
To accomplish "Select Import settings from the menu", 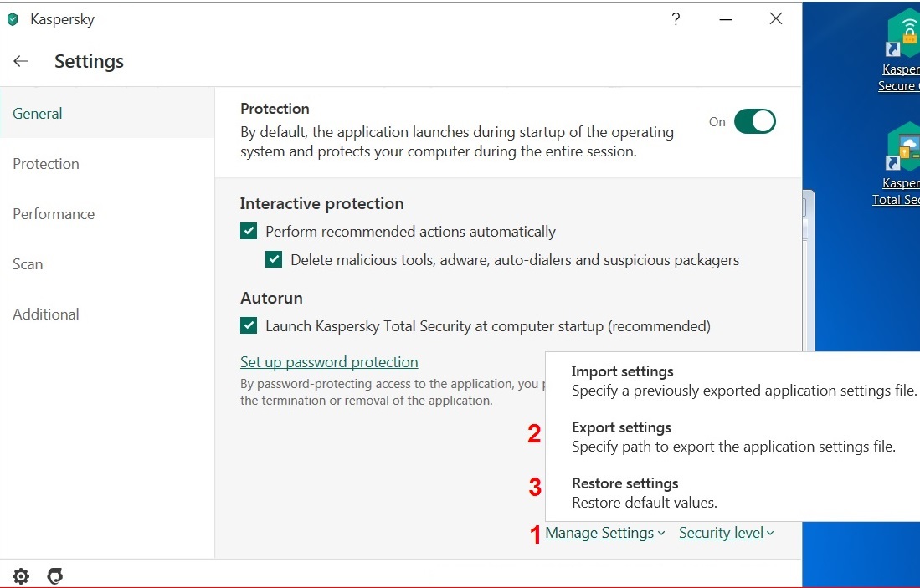I will 622,371.
